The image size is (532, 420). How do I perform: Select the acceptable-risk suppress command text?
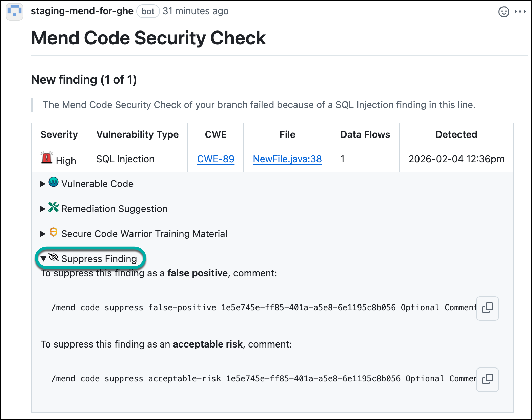pyautogui.click(x=264, y=379)
